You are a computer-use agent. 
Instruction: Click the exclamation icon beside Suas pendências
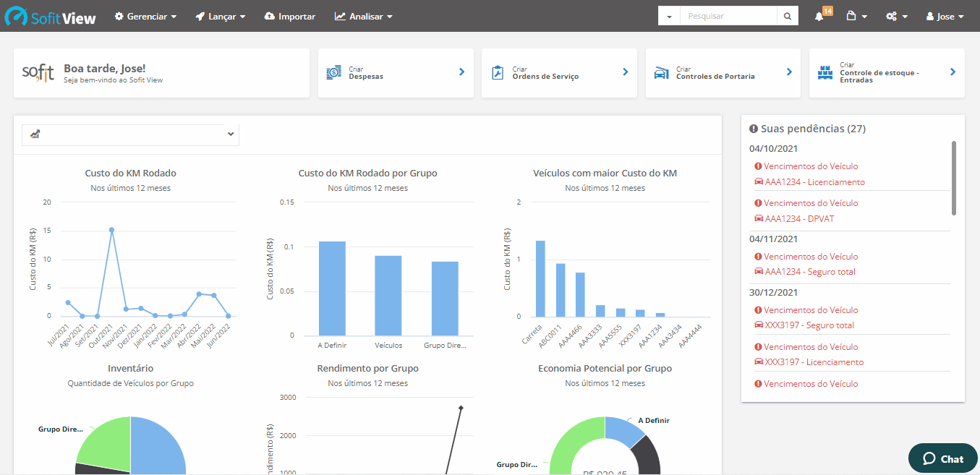click(x=754, y=129)
